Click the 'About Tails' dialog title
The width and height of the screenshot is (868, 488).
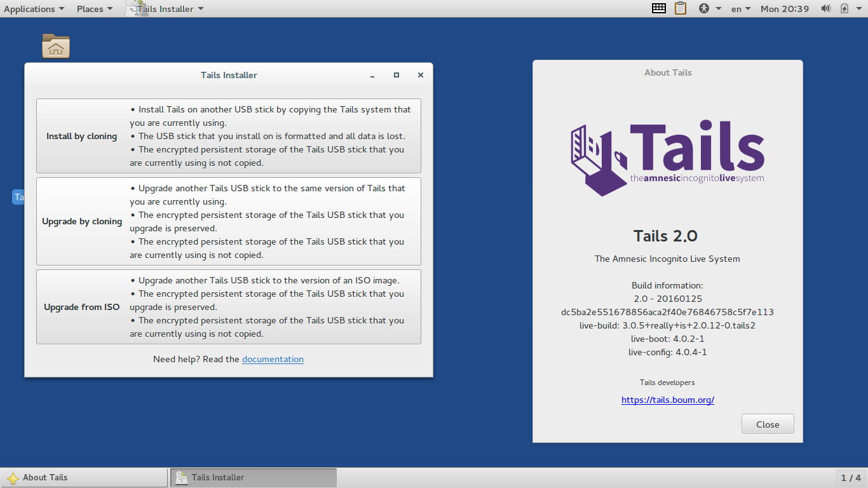tap(668, 72)
